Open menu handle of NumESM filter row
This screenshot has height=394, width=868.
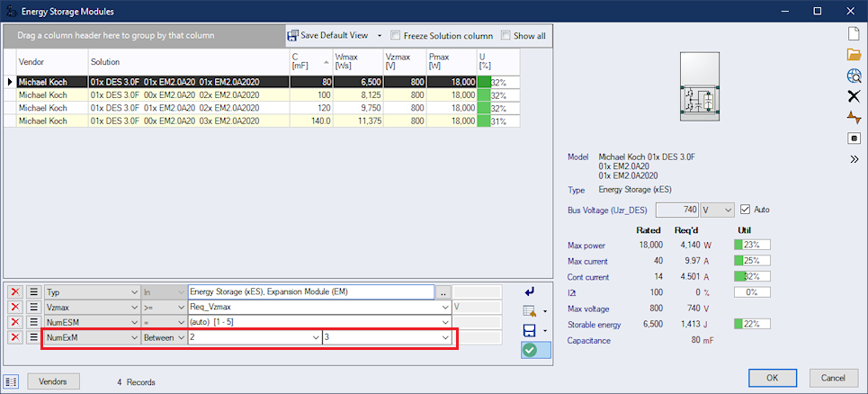coord(33,322)
